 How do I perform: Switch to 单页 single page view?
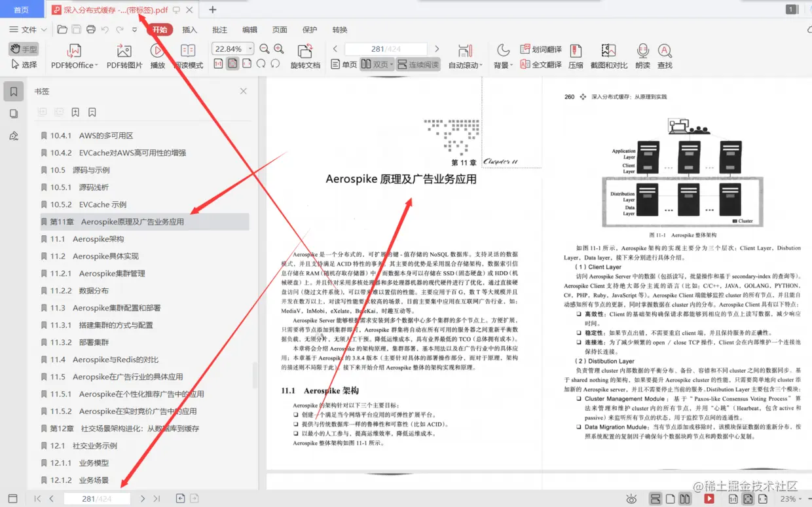click(x=344, y=64)
